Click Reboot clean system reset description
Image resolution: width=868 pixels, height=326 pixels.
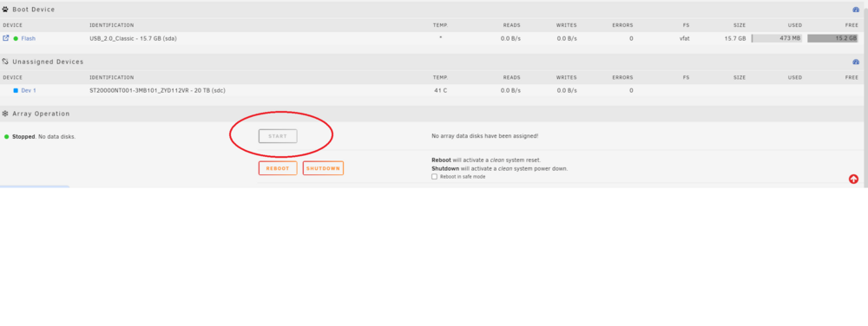(x=486, y=160)
